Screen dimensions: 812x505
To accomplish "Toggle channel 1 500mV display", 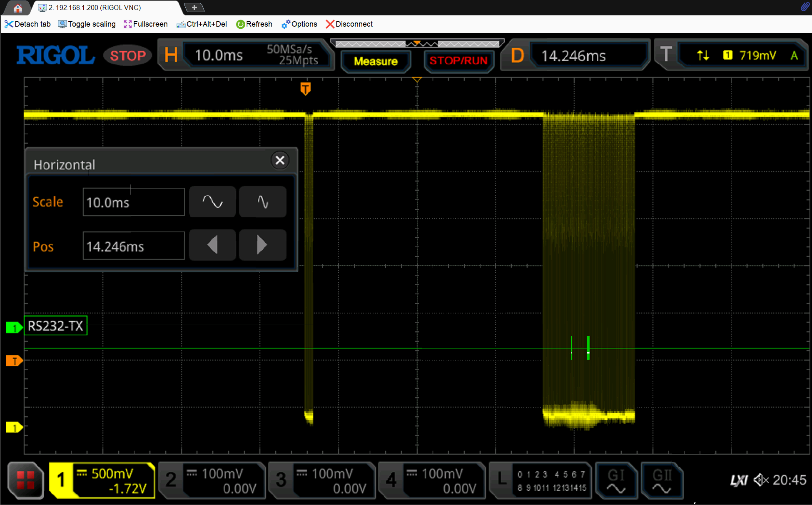I will point(102,480).
